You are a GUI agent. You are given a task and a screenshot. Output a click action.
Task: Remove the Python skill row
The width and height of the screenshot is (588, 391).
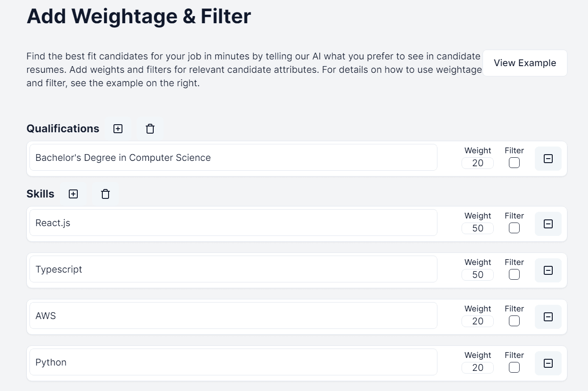tap(548, 363)
